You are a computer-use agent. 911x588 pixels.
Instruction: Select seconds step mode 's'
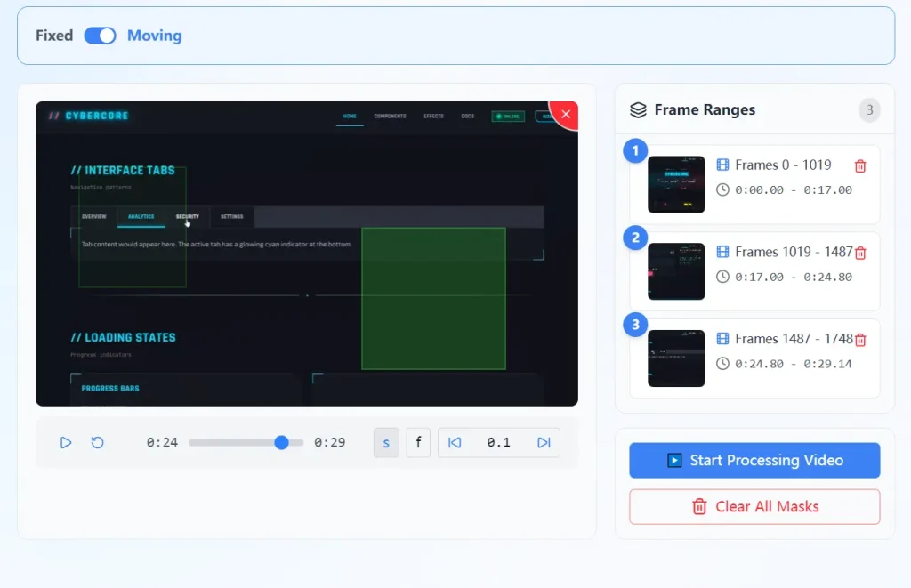point(386,442)
